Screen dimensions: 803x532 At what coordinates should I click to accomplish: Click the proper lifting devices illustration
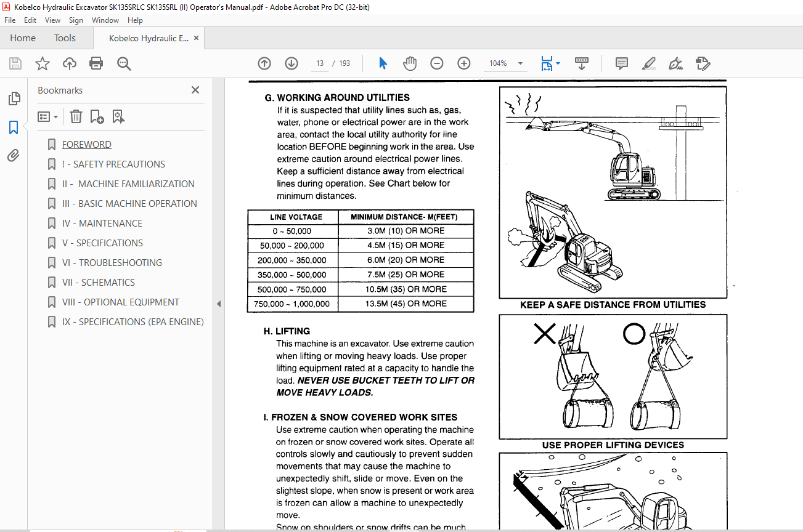point(613,377)
